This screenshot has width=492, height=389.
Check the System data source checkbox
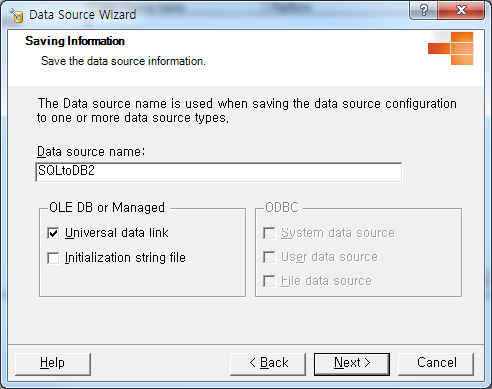point(269,233)
